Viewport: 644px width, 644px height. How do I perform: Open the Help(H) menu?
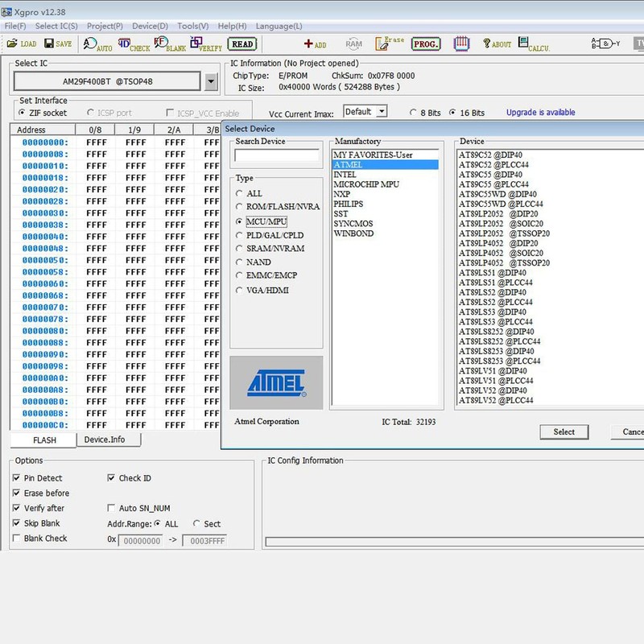232,27
